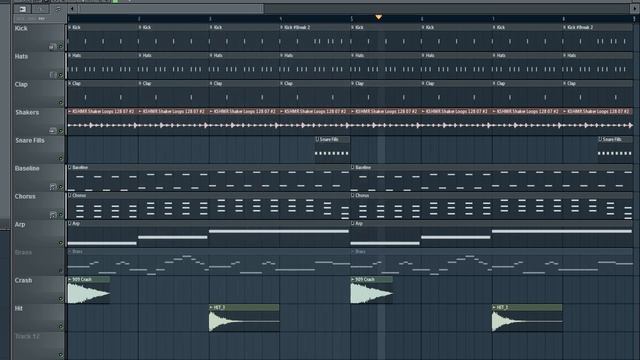
Task: Open the first Shaker Loops clip menu
Action: pos(70,111)
